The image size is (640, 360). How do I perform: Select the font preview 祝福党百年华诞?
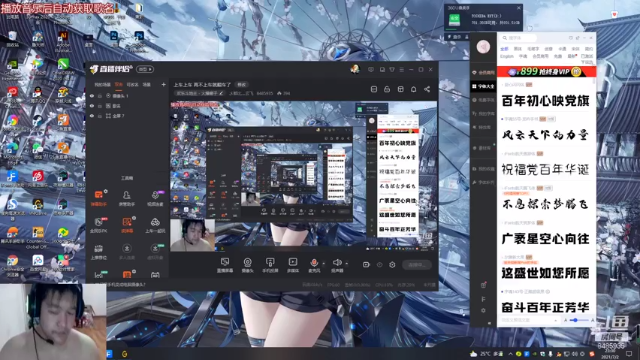(x=545, y=169)
